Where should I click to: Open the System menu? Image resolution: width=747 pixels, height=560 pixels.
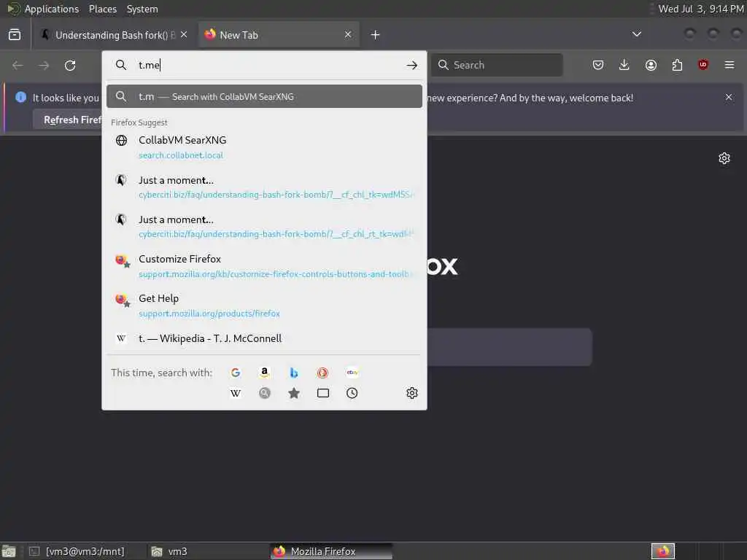142,9
